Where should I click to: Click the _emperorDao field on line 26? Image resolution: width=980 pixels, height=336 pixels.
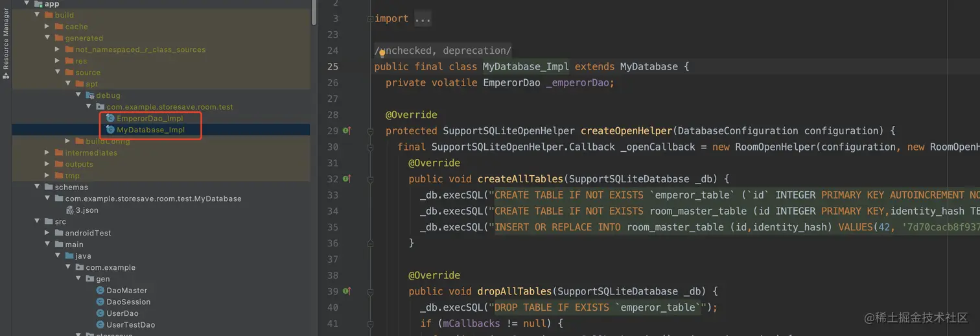pos(577,83)
